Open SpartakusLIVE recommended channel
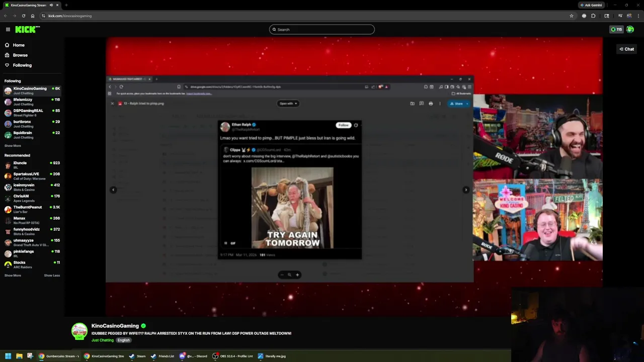 32,176
